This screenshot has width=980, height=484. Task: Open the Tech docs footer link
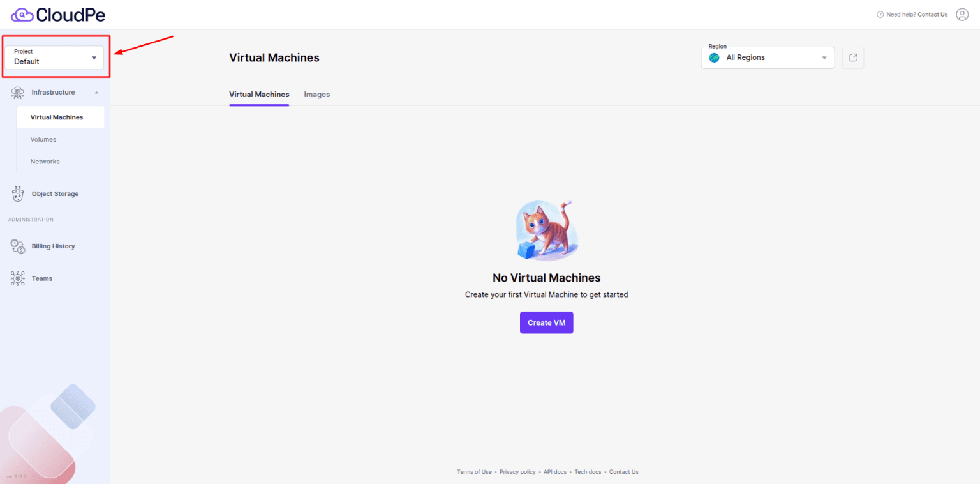588,472
